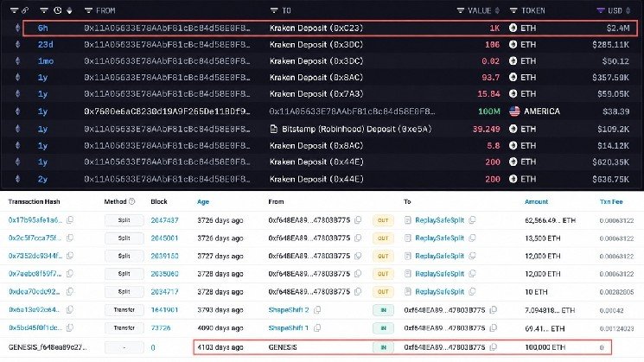This screenshot has width=644, height=362.
Task: Click the Ethereum chain icon in the 1mo row
Action: (x=17, y=60)
